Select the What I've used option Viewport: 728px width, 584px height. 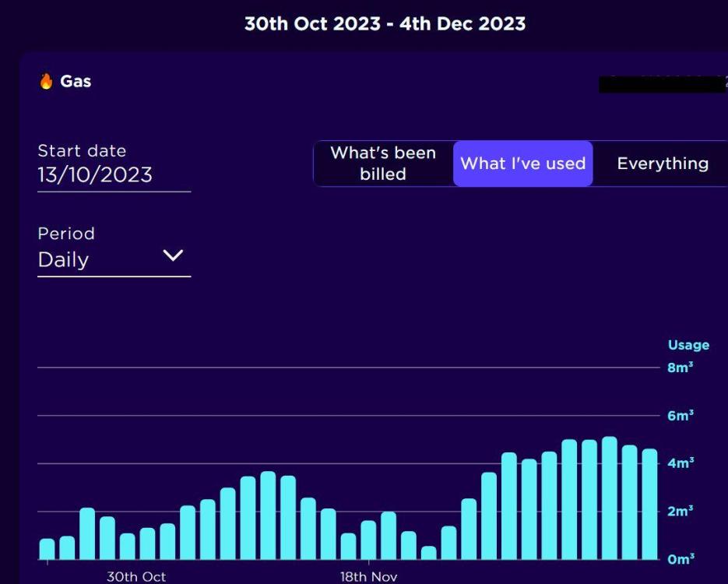522,164
